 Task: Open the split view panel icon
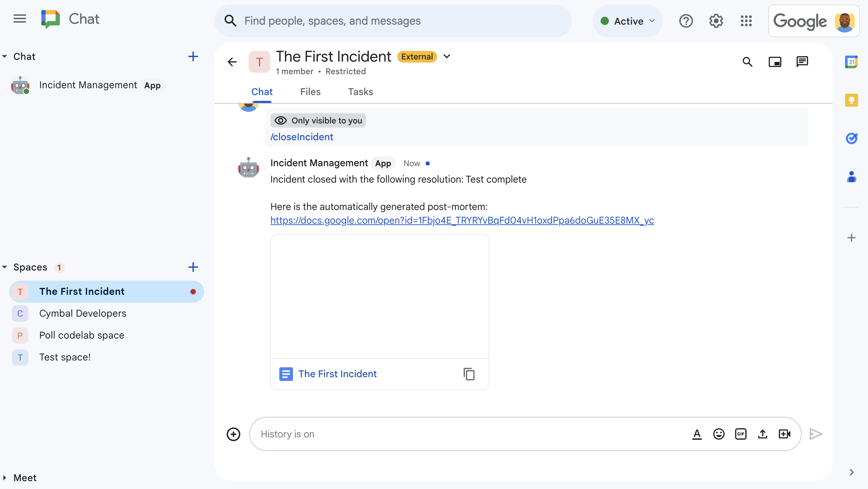[775, 62]
